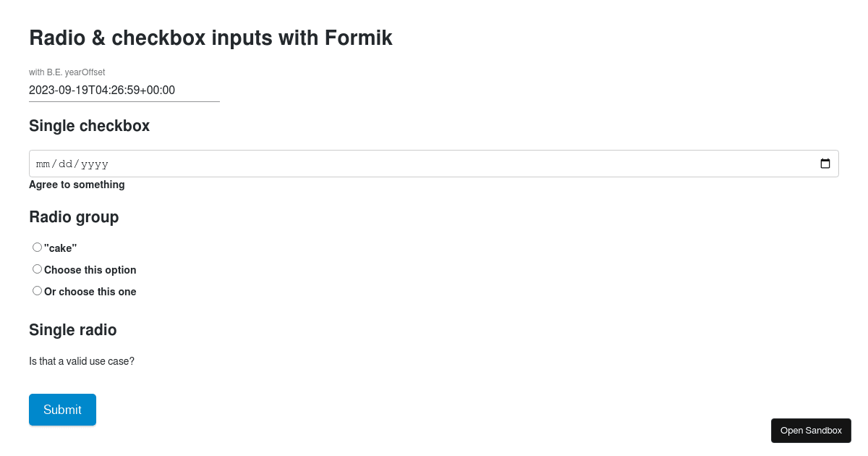The width and height of the screenshot is (868, 456).
Task: Toggle the "Is that a valid use case?" radio
Action: (82, 361)
